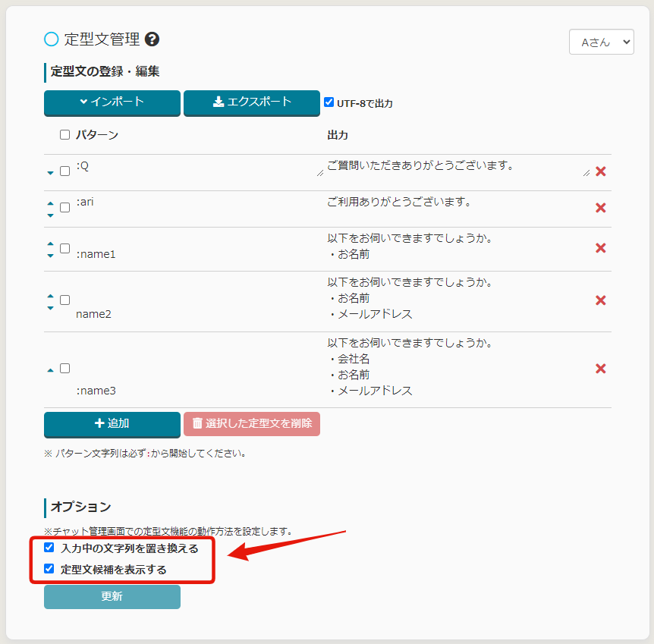Move the :name3 row up

pyautogui.click(x=51, y=370)
